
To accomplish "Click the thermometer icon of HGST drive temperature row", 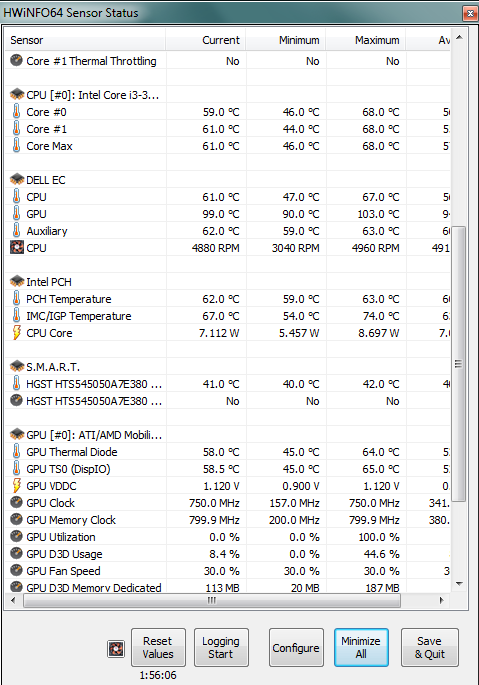I will 16,383.
